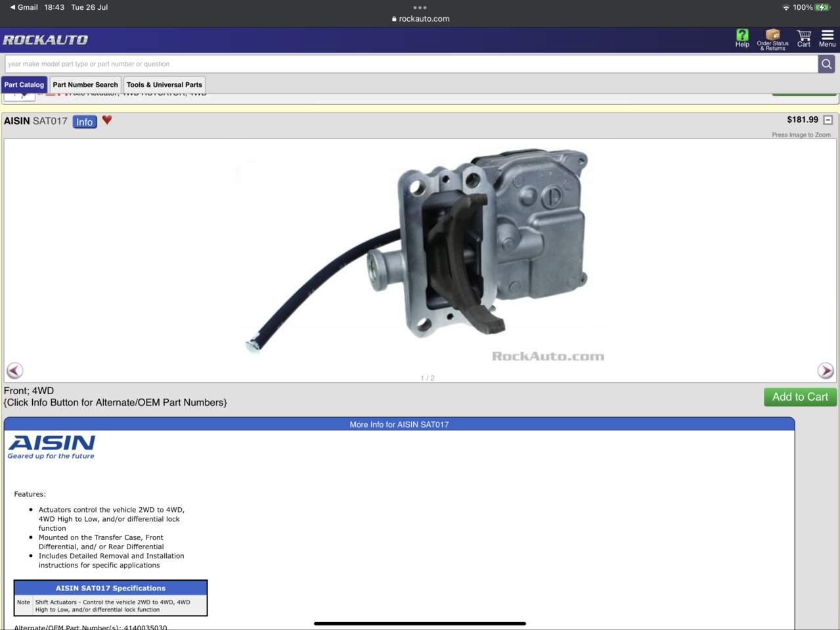Screen dimensions: 840x630
Task: Click the 'More Info for AISIN SAT017' header
Action: click(x=399, y=424)
